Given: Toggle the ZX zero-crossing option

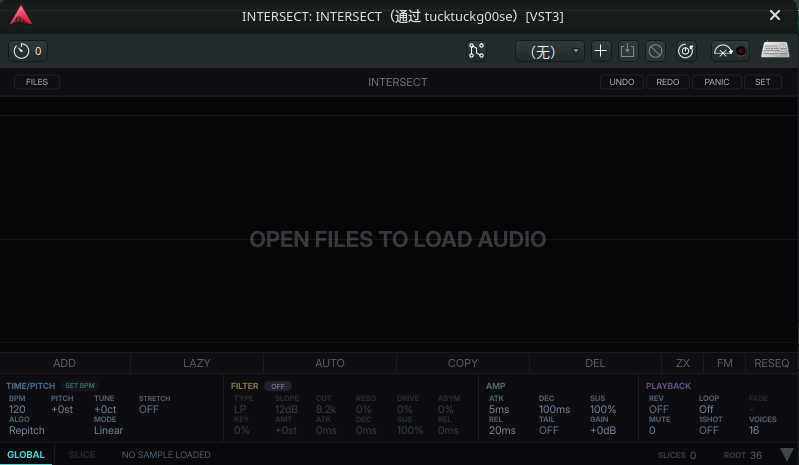Looking at the screenshot, I should click(x=682, y=363).
